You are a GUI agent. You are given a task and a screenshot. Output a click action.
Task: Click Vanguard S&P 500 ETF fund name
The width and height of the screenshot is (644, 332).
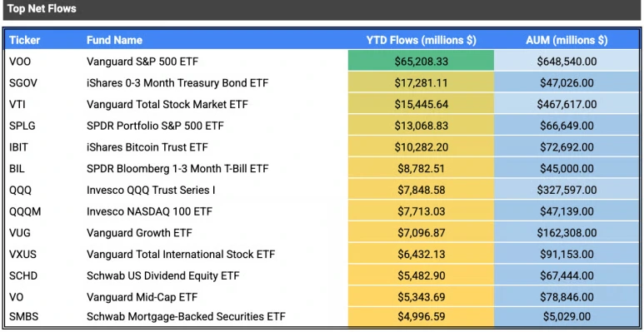tap(142, 62)
